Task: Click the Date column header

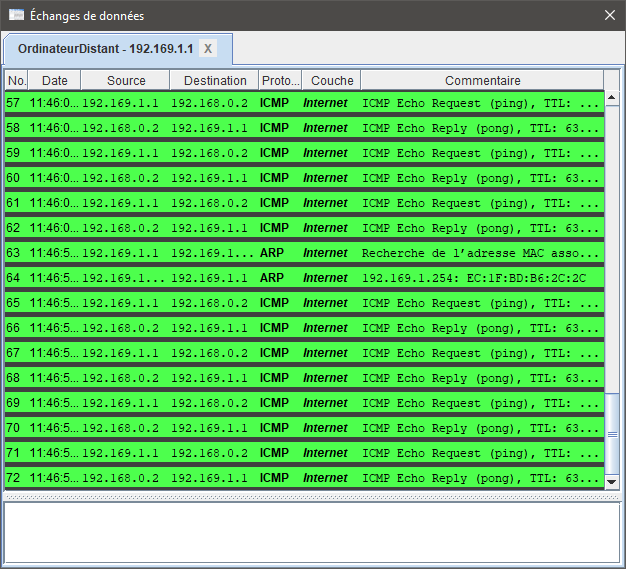Action: pyautogui.click(x=55, y=81)
